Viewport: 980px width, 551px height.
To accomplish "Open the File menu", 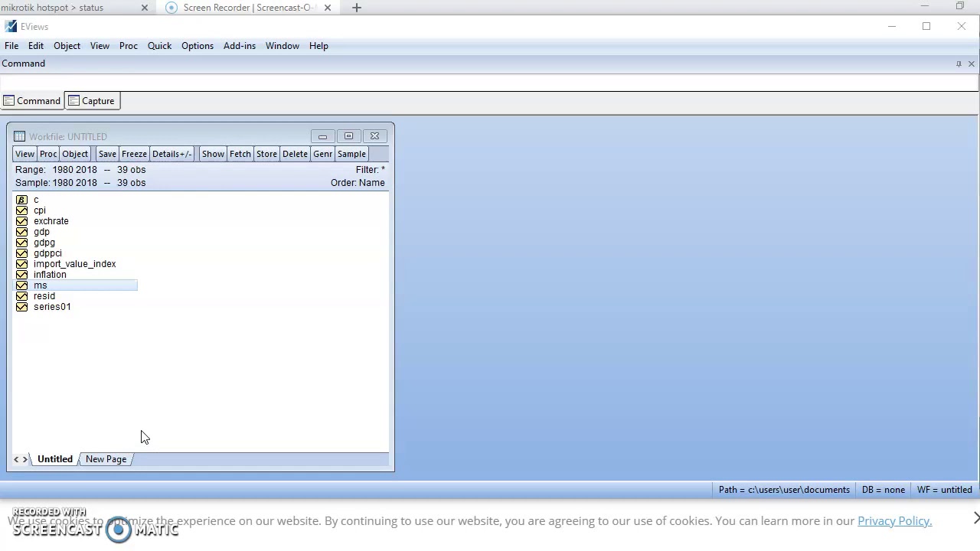I will pos(11,46).
